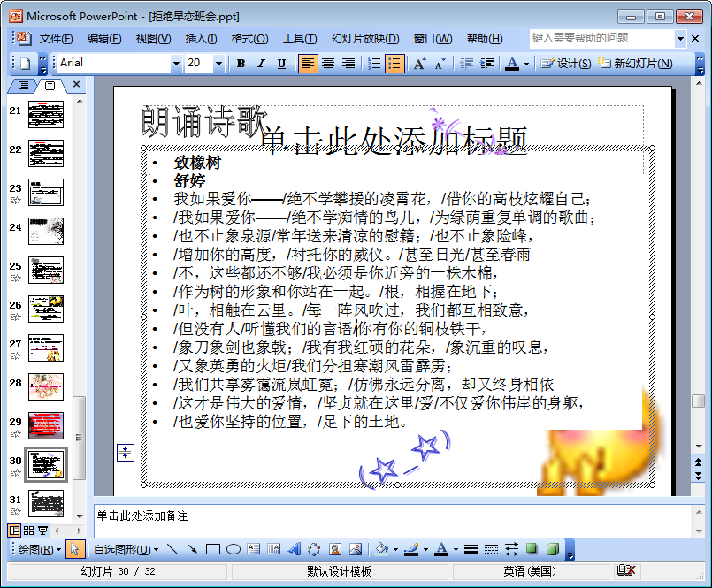Open the 插入(I) menu
The width and height of the screenshot is (712, 588).
(x=201, y=39)
